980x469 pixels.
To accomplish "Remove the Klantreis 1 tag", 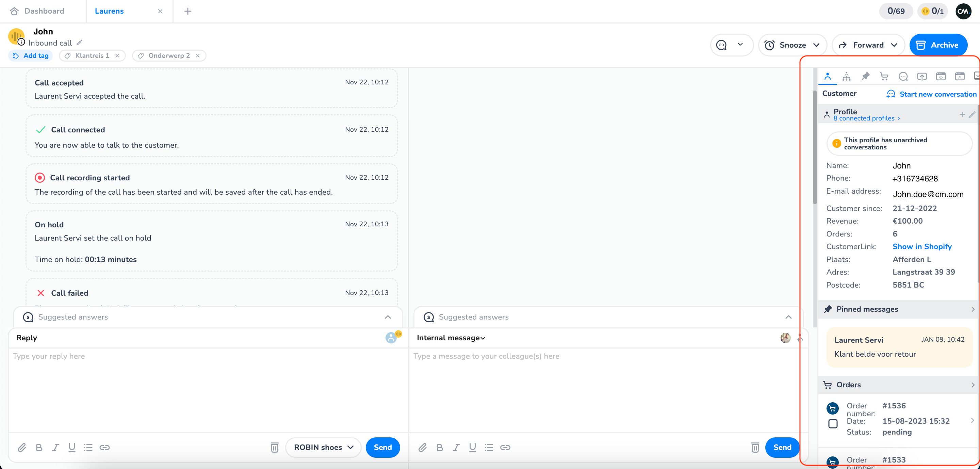I will coord(117,55).
